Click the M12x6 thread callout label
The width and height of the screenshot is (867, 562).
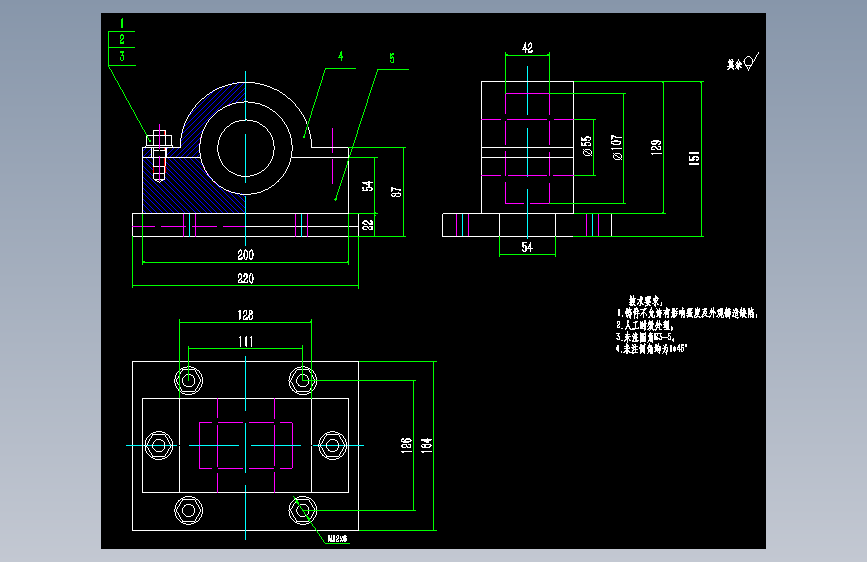[x=337, y=538]
